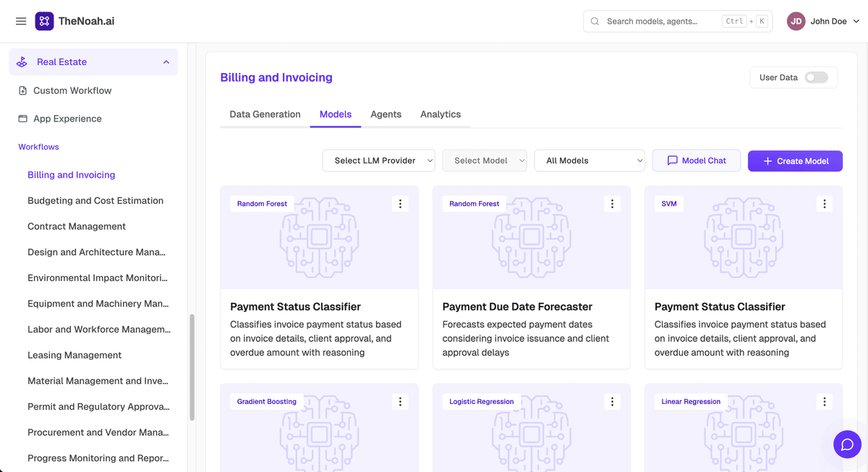The width and height of the screenshot is (868, 472).
Task: Open options menu on Payment Due Date Forecaster card
Action: (612, 204)
